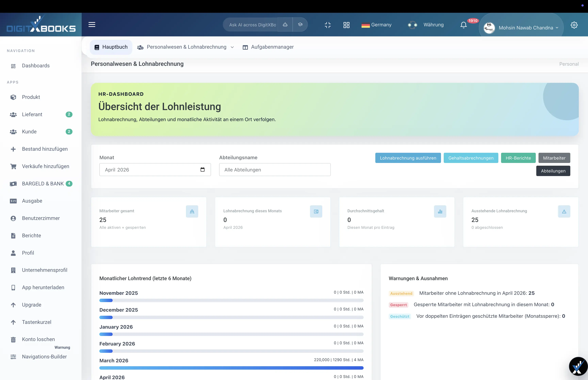Screen dimensions: 588x380
Task: Select Alle Abteilungen in the Abteilungsname field
Action: coord(275,170)
